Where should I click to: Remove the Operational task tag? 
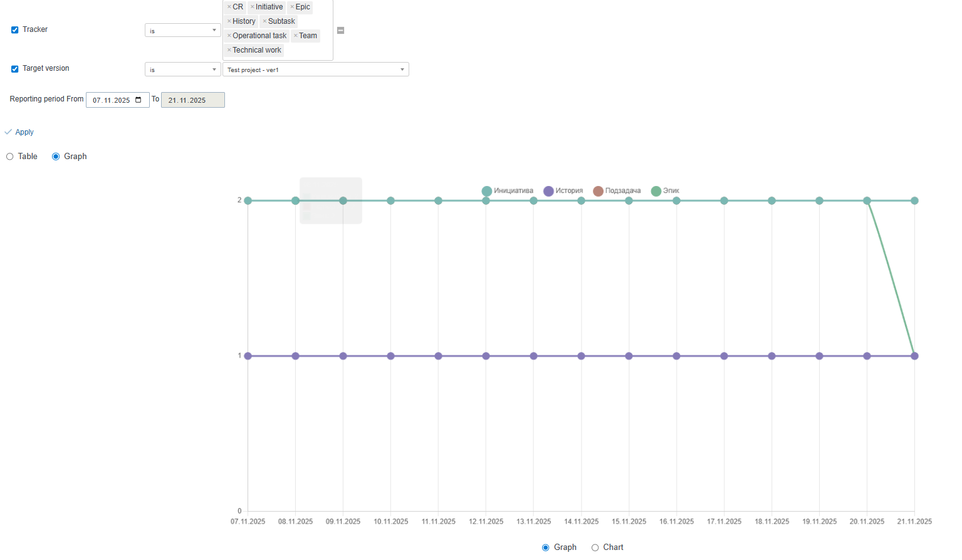pos(229,36)
